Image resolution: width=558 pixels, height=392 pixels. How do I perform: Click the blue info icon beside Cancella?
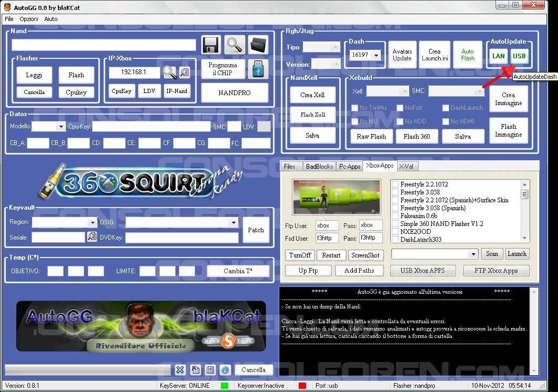[225, 370]
